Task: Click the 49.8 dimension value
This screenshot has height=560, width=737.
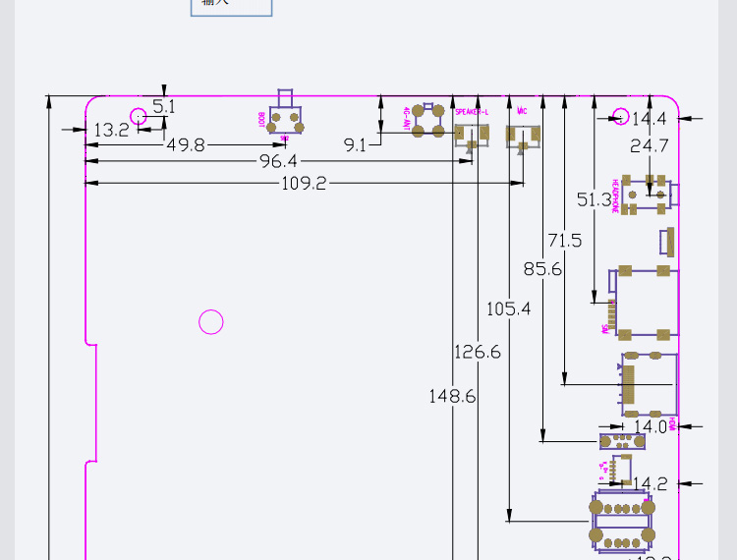Action: pyautogui.click(x=185, y=145)
